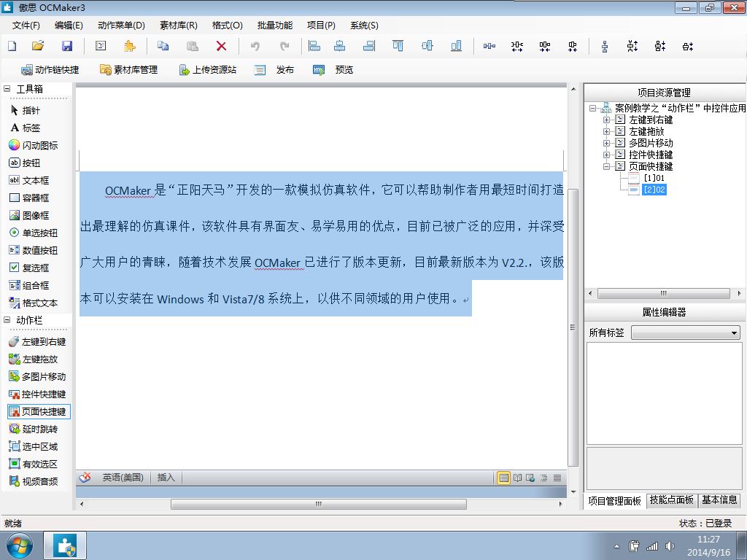Image resolution: width=747 pixels, height=560 pixels.
Task: Select the 闪动图标 flashing icon tool
Action: tap(34, 145)
